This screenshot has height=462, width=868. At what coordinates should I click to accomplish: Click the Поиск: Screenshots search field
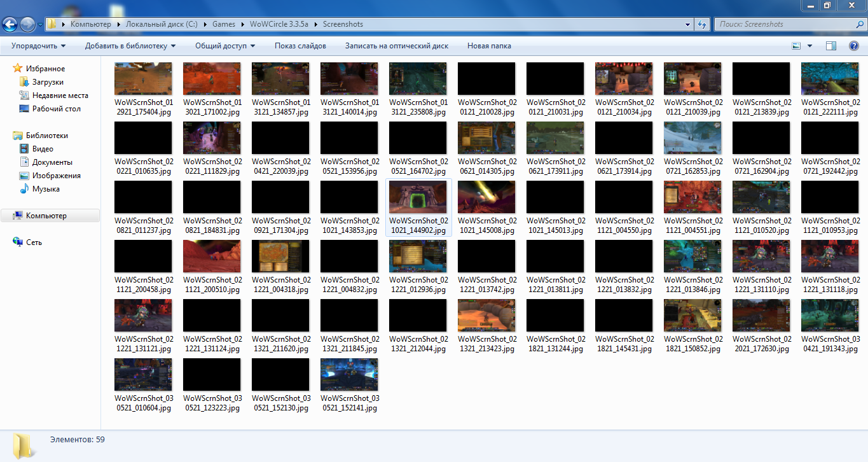pyautogui.click(x=782, y=24)
